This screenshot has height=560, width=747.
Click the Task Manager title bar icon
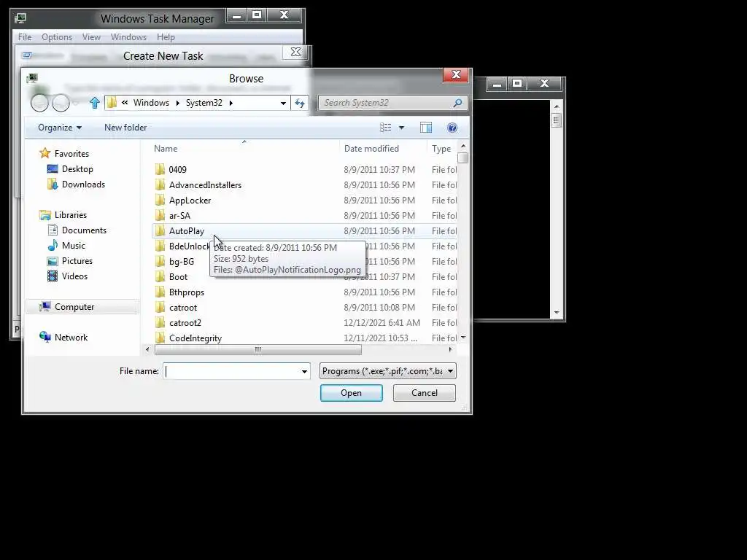pos(20,18)
